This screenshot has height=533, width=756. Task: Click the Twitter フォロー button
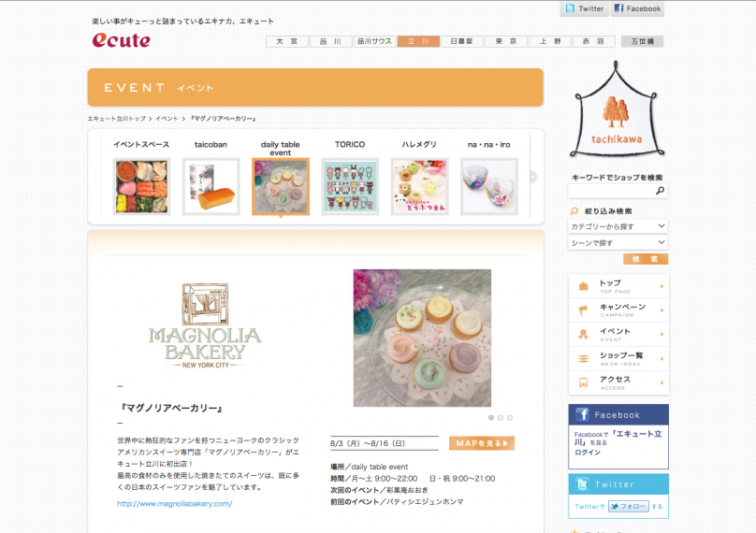[x=629, y=507]
